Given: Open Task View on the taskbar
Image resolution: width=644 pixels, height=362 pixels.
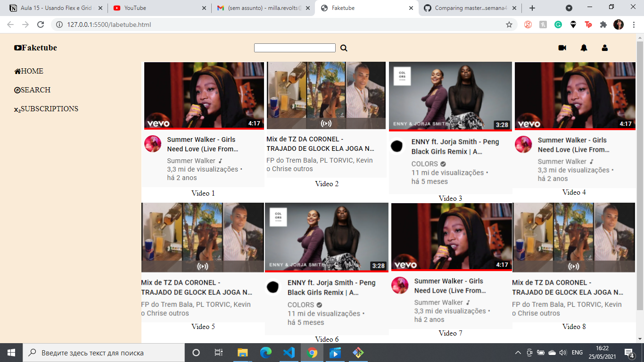Looking at the screenshot, I should pos(219,353).
